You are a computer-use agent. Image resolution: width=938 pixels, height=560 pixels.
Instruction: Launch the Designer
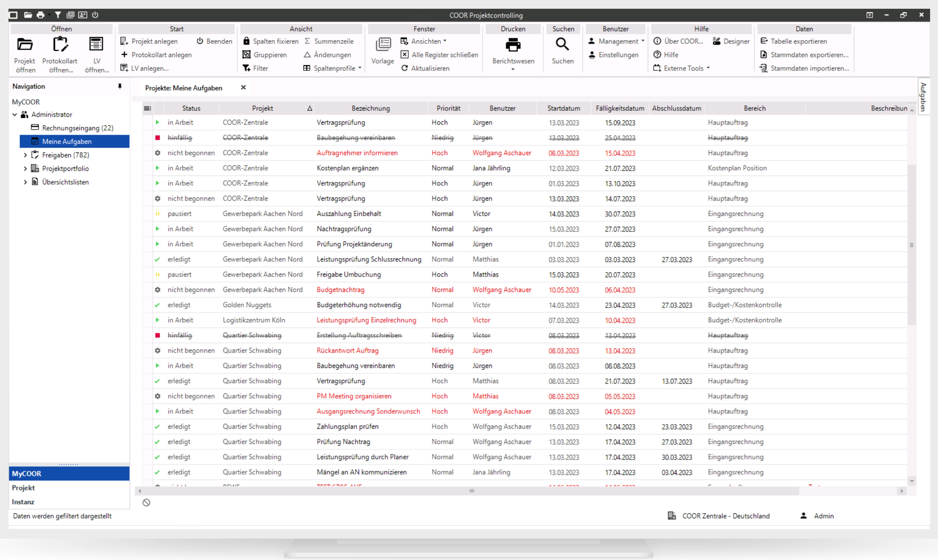pos(731,41)
